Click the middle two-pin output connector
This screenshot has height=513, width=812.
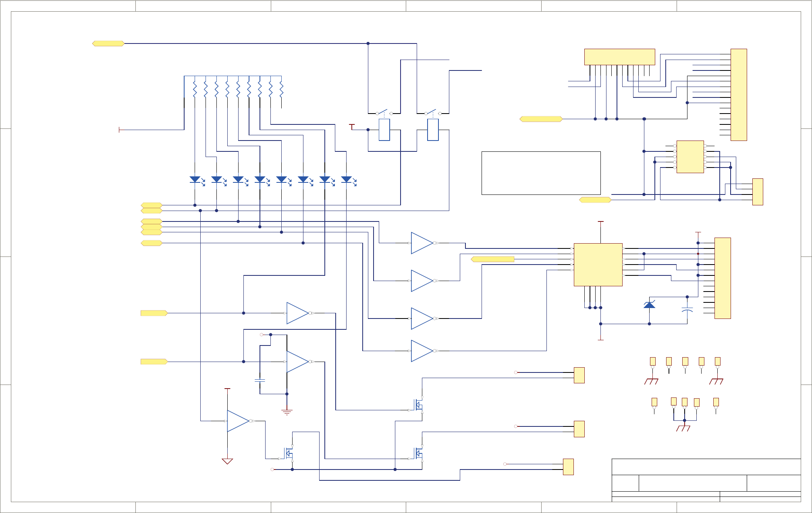579,429
